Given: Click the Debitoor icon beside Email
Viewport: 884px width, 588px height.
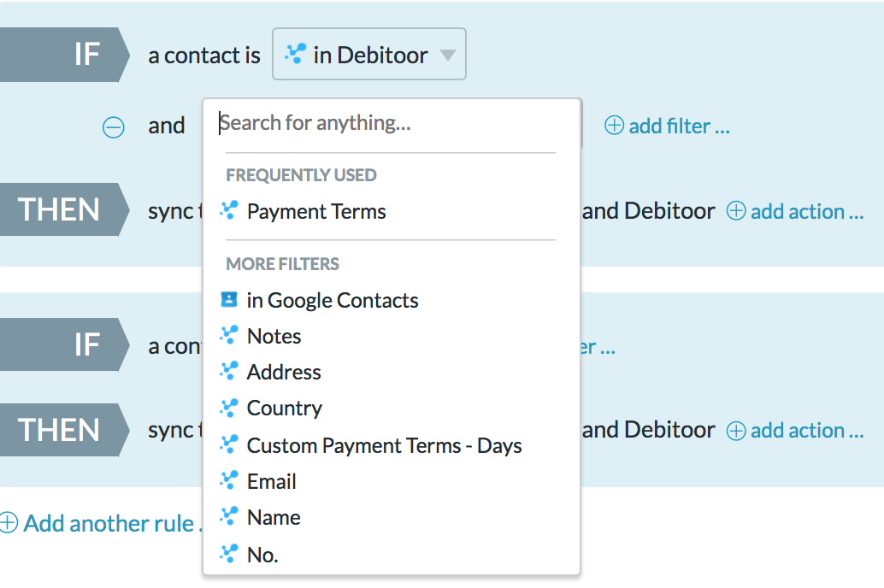Looking at the screenshot, I should pos(229,480).
